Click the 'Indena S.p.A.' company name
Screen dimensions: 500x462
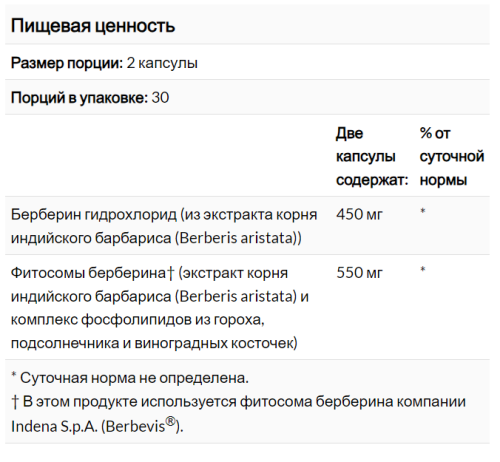click(54, 426)
